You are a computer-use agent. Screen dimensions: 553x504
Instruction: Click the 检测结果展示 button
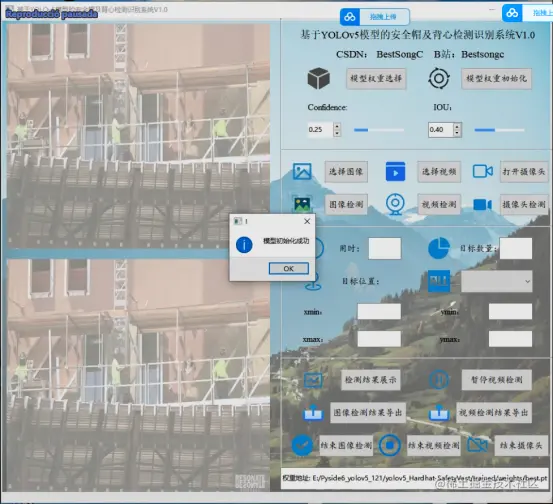[x=370, y=380]
